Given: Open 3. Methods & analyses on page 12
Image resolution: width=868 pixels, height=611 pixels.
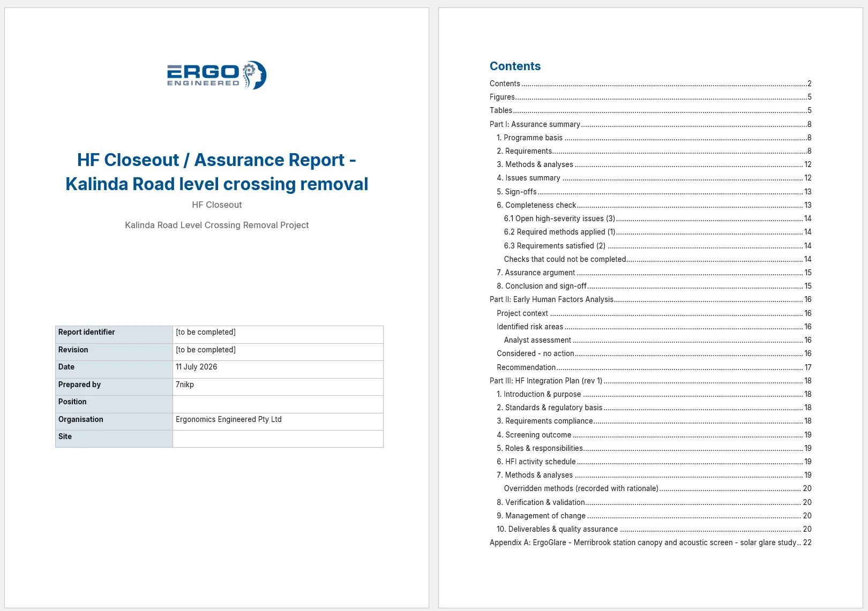Looking at the screenshot, I should pos(654,164).
